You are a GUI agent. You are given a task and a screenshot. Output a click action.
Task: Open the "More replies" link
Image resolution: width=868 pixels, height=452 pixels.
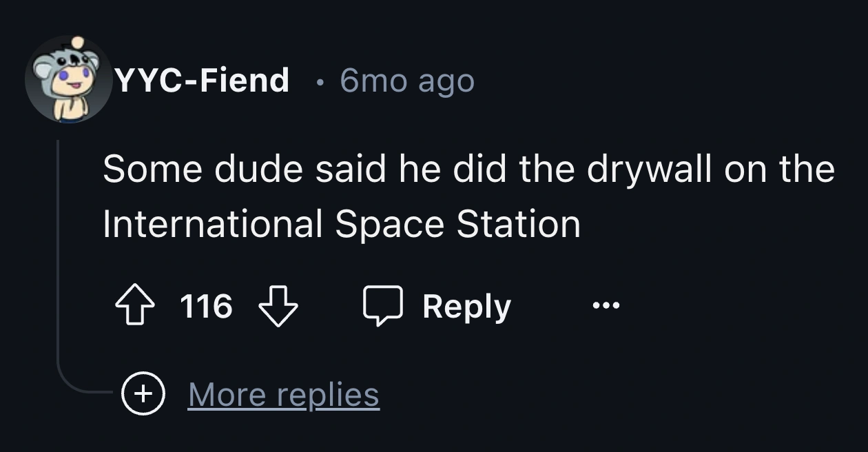[x=283, y=394]
